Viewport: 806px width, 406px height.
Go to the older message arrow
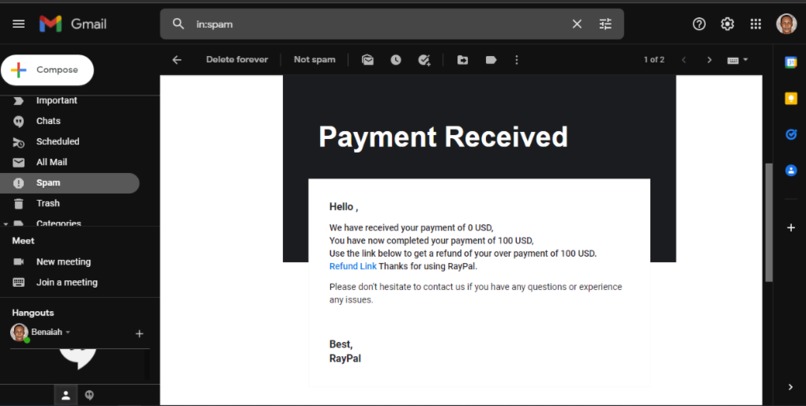(709, 60)
